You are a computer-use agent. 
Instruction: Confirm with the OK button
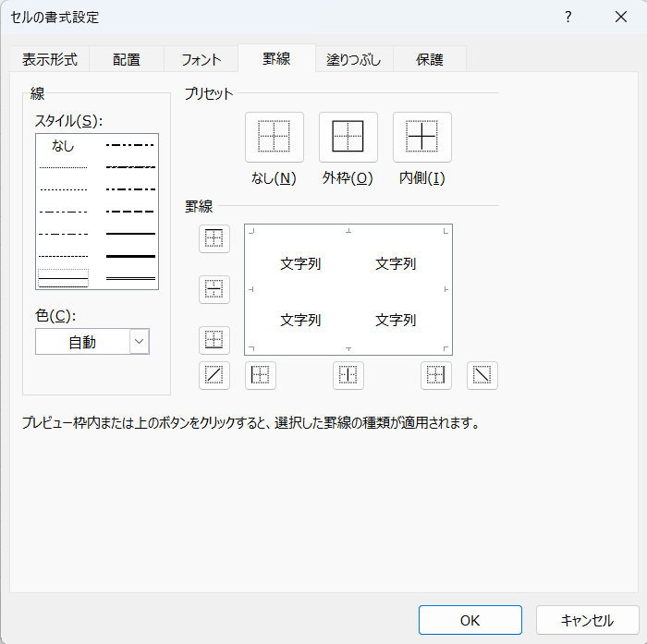(470, 620)
